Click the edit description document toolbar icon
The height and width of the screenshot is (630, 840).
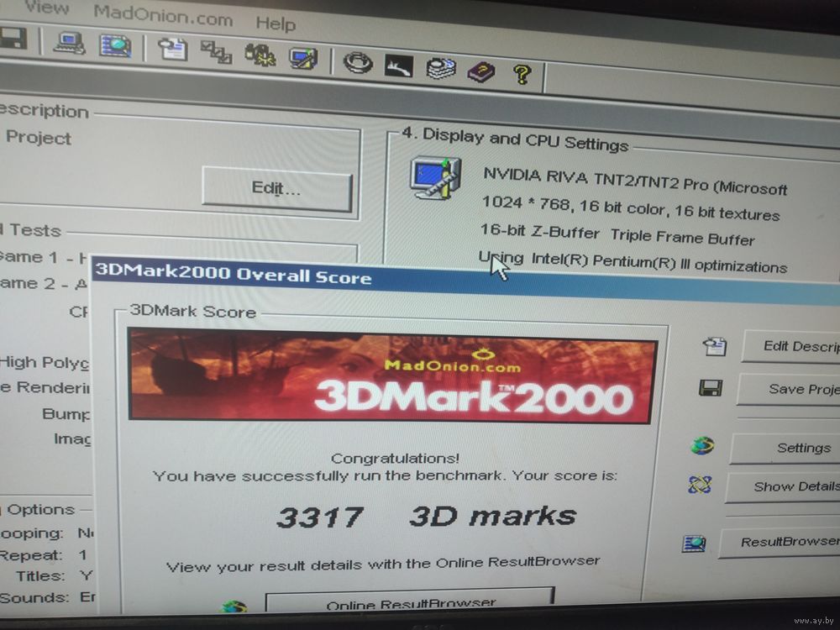click(x=173, y=49)
